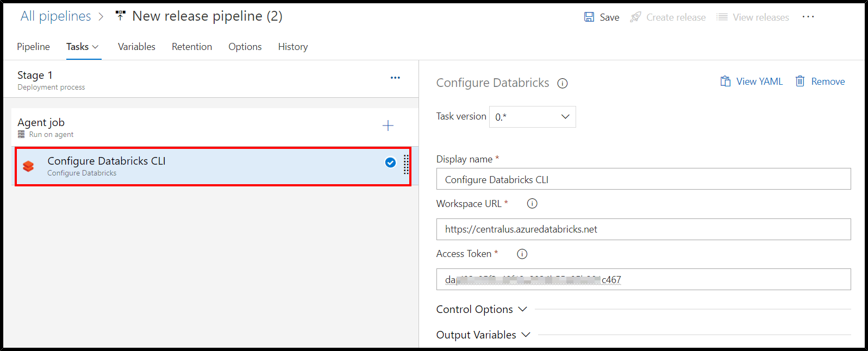The height and width of the screenshot is (351, 868).
Task: Click the info icon beside Configure Databricks
Action: point(563,83)
